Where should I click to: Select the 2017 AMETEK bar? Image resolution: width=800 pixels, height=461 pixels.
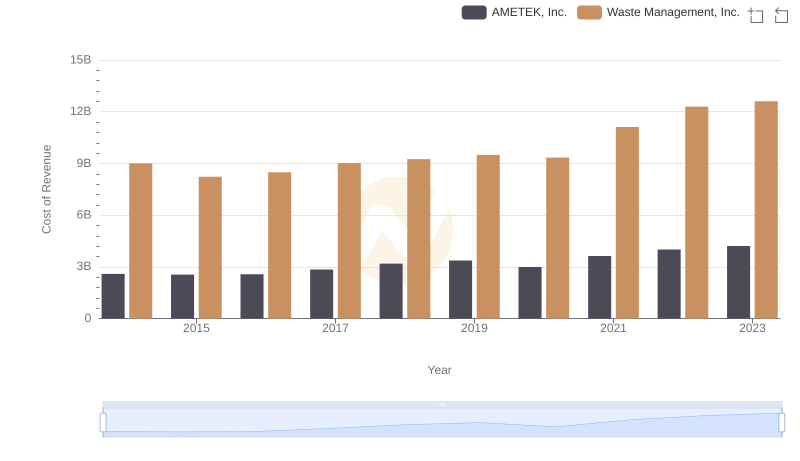point(321,294)
